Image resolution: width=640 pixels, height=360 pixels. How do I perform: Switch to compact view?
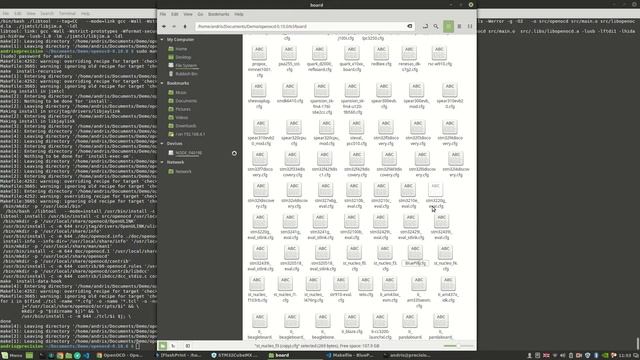pyautogui.click(x=470, y=27)
